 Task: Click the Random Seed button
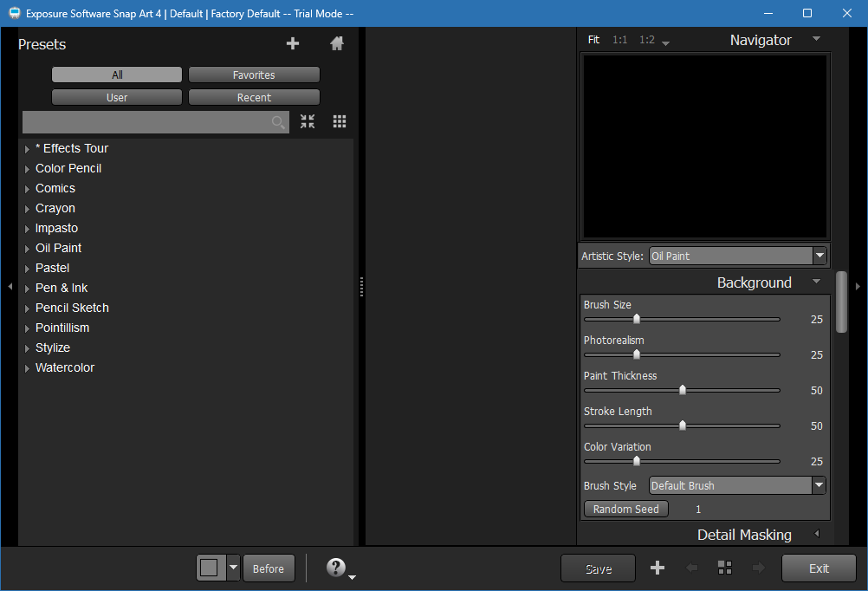[x=625, y=510]
